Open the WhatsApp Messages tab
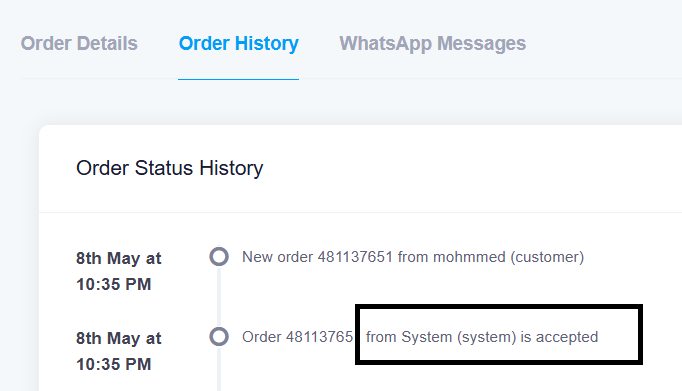Viewport: 682px width, 391px height. pos(433,43)
